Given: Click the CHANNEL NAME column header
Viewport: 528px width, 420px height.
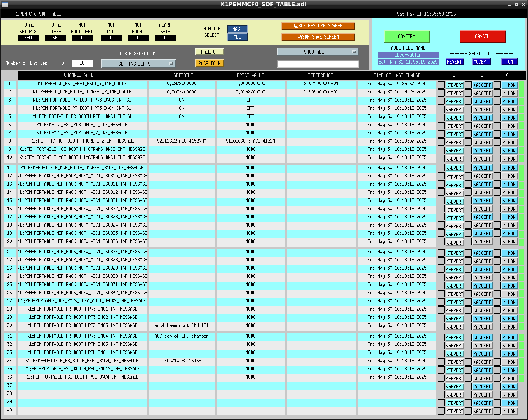Looking at the screenshot, I should (79, 75).
